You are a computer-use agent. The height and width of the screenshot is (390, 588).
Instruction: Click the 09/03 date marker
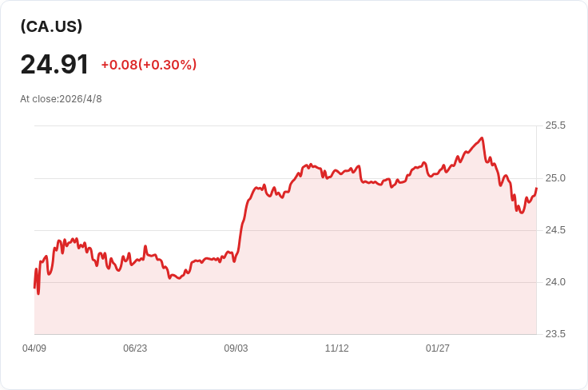236,348
